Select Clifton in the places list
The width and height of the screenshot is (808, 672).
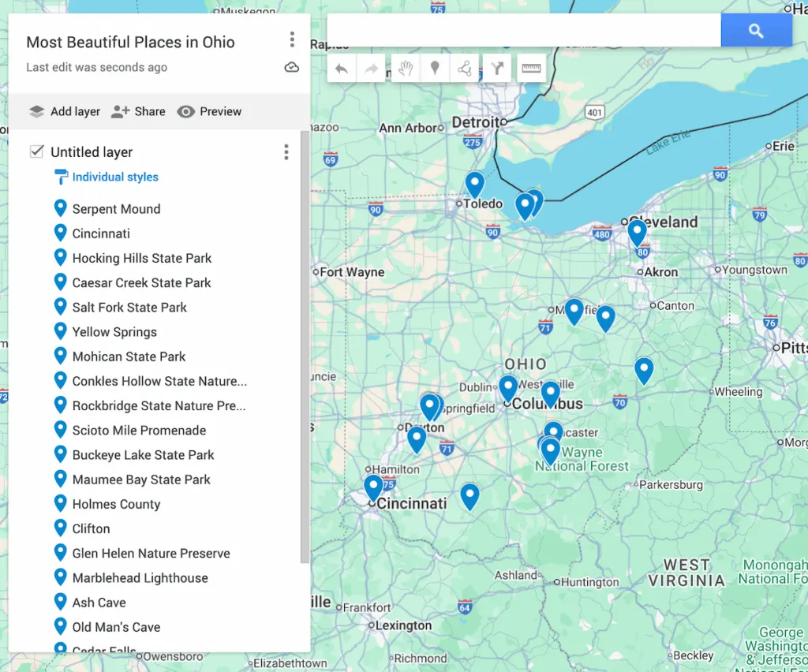tap(92, 529)
